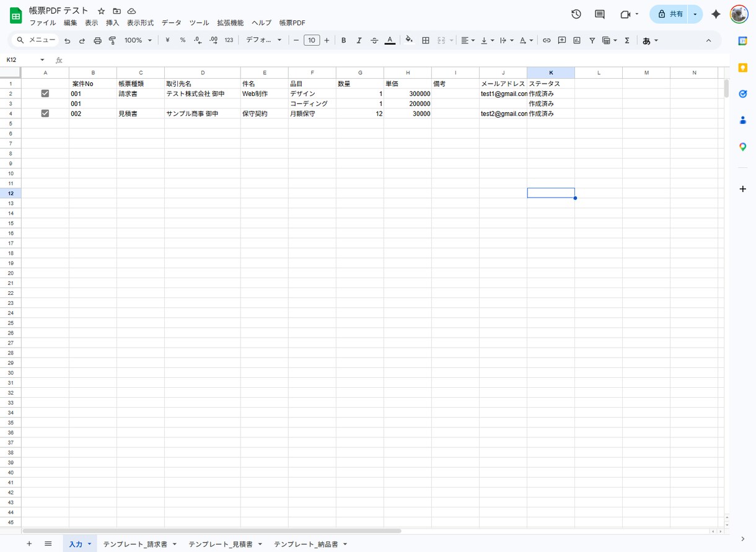The height and width of the screenshot is (552, 756).
Task: Open Google Tasks side panel
Action: [743, 94]
